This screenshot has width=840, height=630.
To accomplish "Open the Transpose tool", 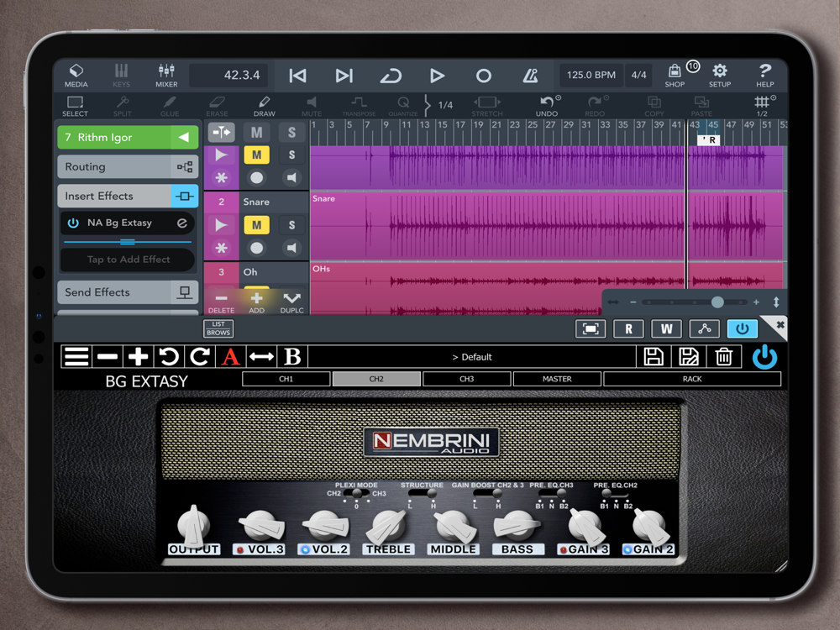I will 359,106.
